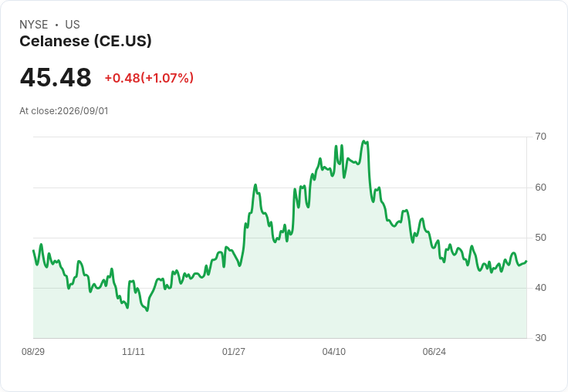Click the 11/11 date label on x-axis
The image size is (568, 392).
coord(134,352)
